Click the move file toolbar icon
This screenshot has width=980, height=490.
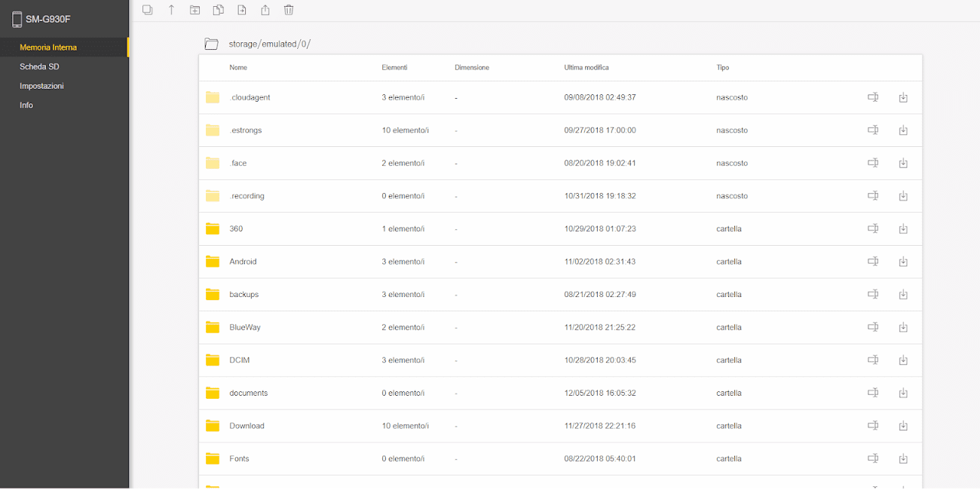[x=241, y=10]
